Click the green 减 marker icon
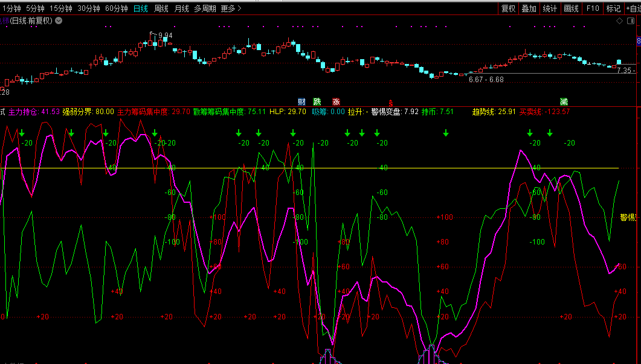Viewport: 641px width, 364px height. point(564,101)
